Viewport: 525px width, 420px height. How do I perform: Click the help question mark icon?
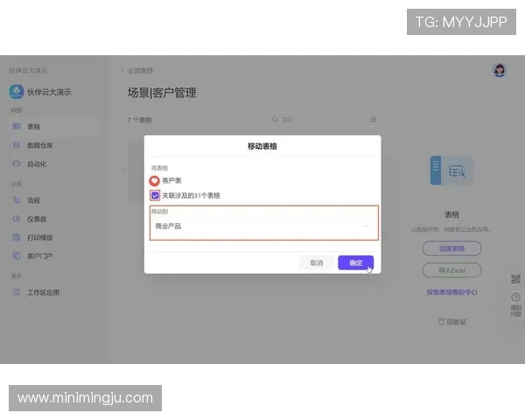click(515, 297)
